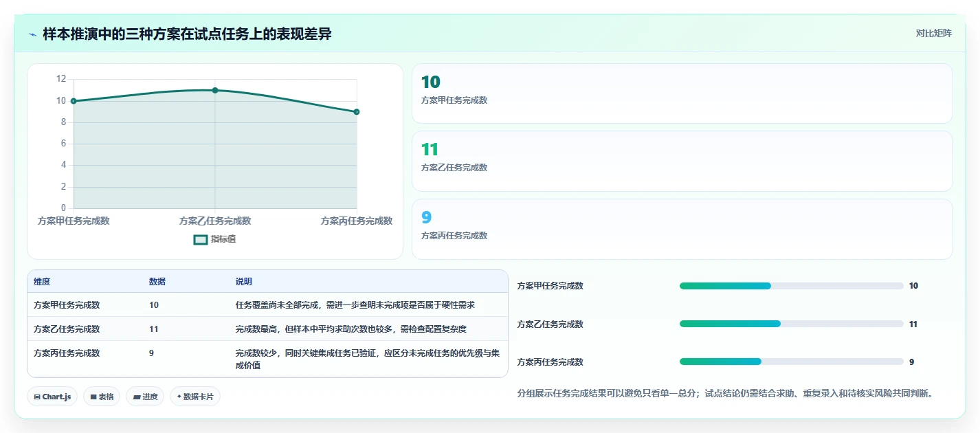Click progress label 方案甲任务完成数
This screenshot has width=980, height=433.
pos(550,286)
